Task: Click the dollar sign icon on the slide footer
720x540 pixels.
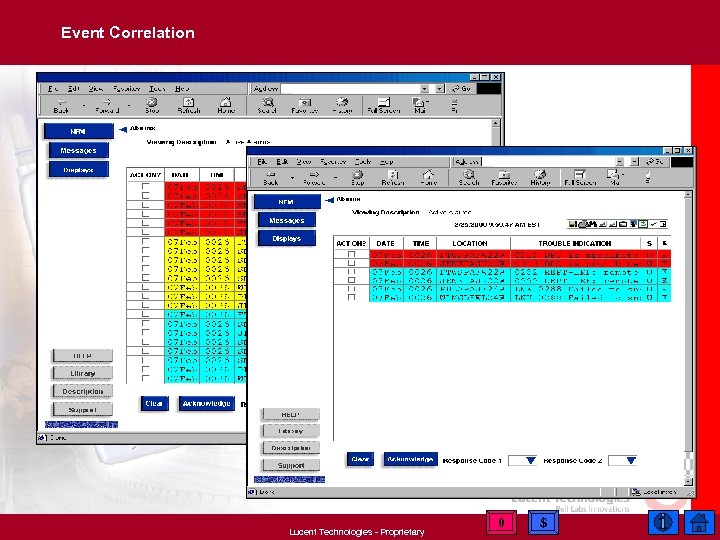Action: [543, 522]
